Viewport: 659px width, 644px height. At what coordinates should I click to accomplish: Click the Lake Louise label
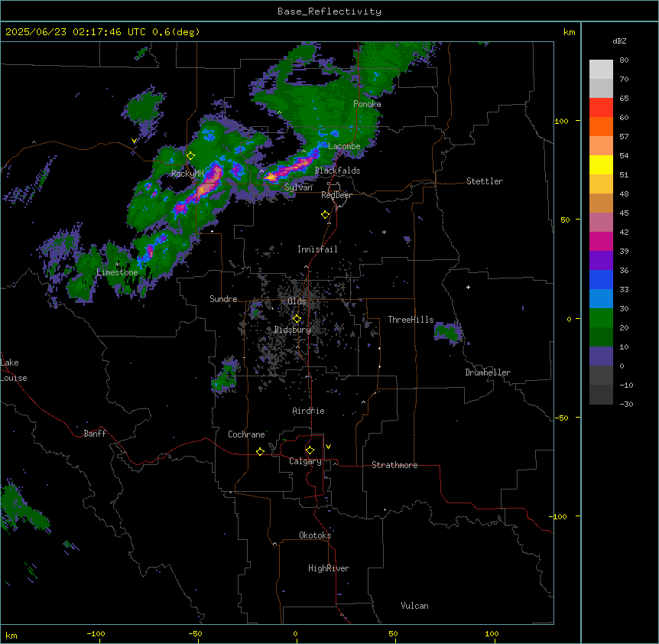pyautogui.click(x=14, y=370)
